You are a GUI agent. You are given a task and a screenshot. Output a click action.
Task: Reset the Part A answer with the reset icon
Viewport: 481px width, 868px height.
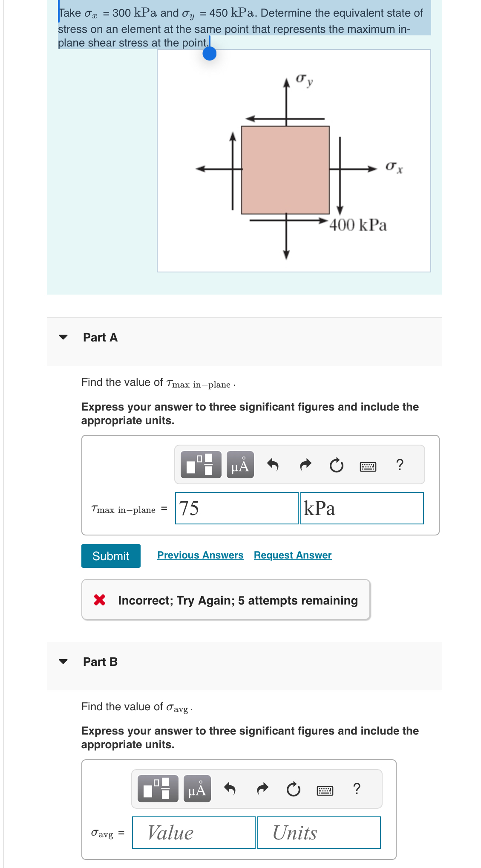336,465
